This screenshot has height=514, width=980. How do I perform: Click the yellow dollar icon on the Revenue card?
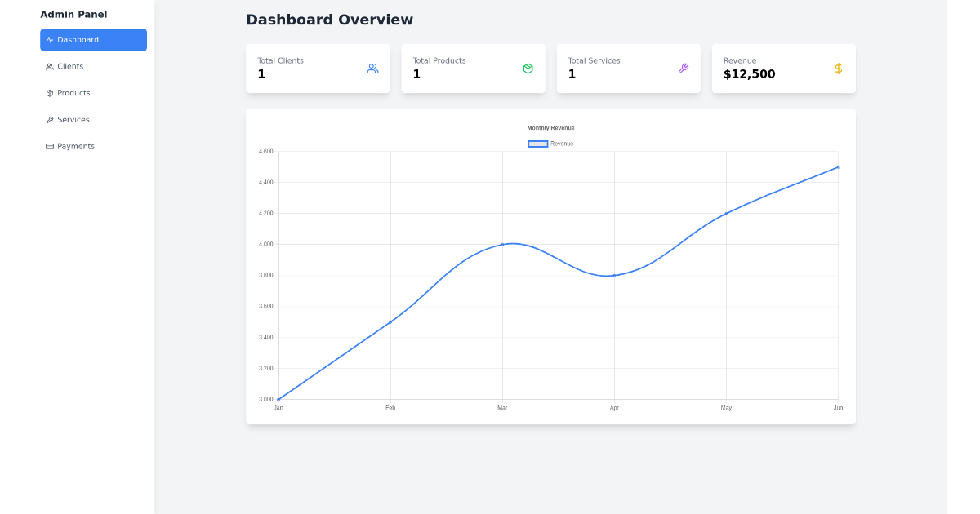[838, 69]
